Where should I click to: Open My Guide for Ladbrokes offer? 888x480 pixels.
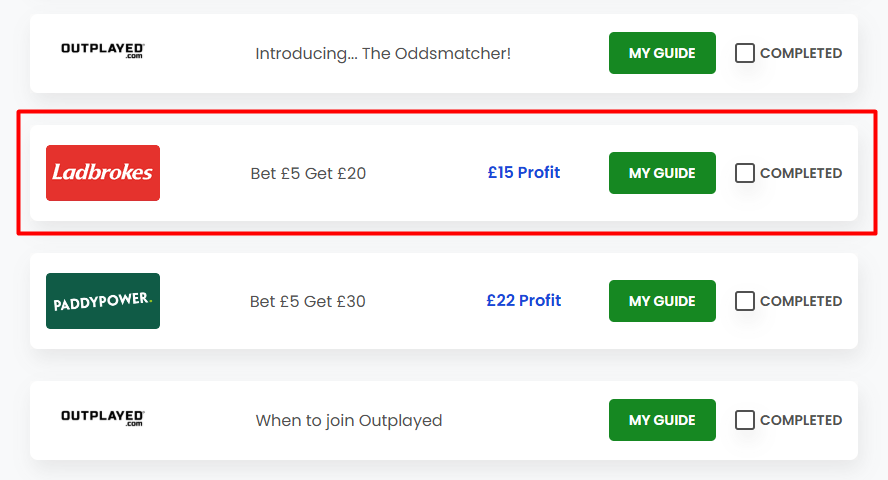click(x=662, y=173)
